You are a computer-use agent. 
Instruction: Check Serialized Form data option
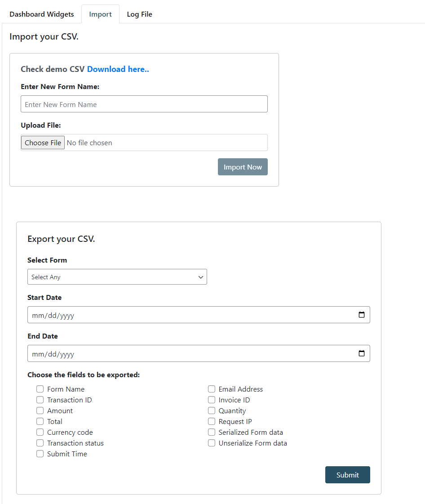(x=212, y=433)
